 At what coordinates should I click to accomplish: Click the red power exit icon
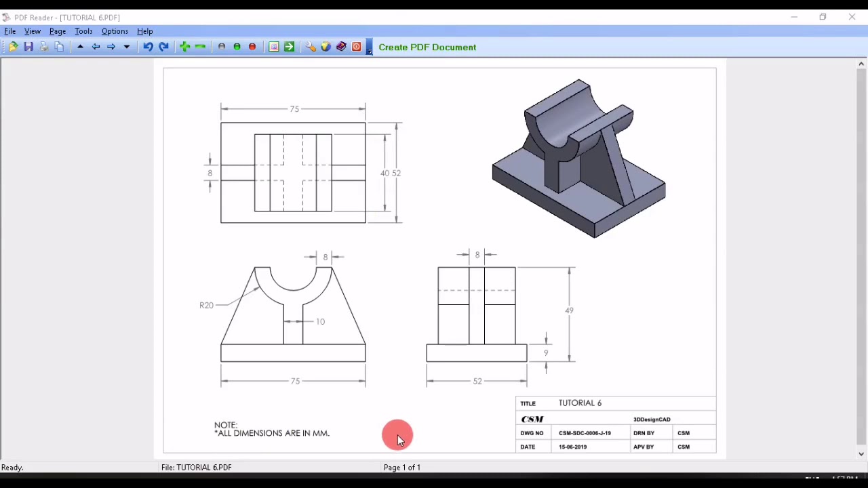click(357, 47)
